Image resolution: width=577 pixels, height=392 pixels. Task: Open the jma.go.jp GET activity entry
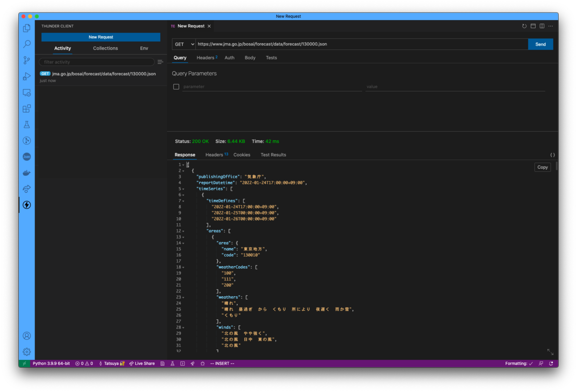[101, 77]
